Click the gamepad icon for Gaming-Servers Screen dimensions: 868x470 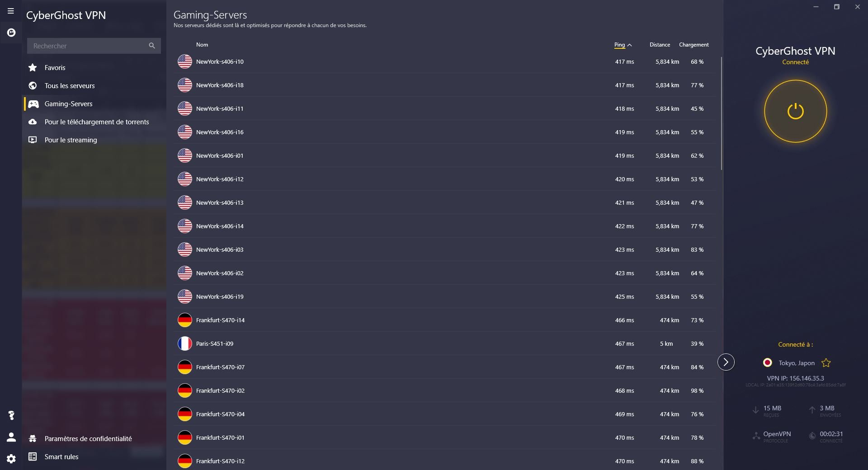pyautogui.click(x=33, y=104)
